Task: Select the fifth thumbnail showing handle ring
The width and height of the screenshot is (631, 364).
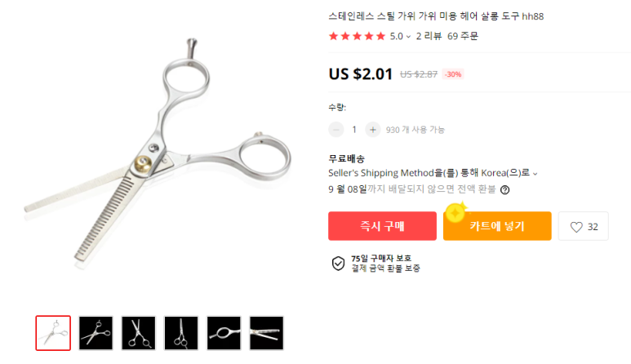Action: click(x=224, y=333)
